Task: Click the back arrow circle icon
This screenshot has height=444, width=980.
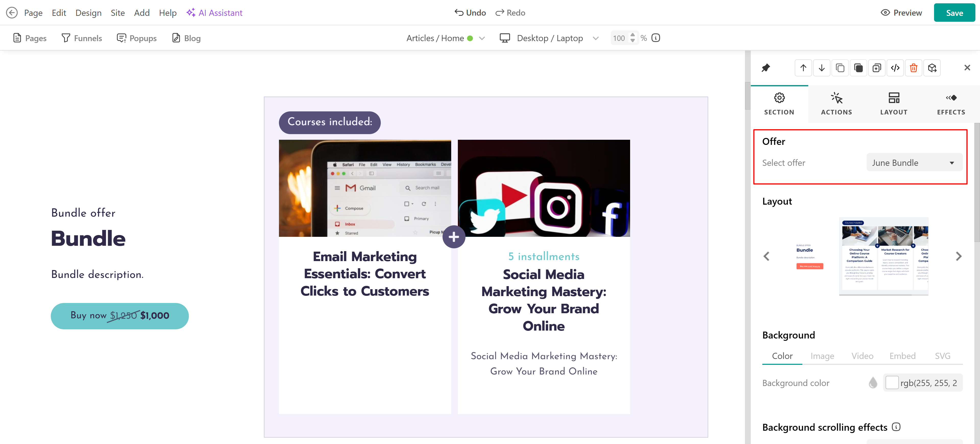Action: click(12, 13)
